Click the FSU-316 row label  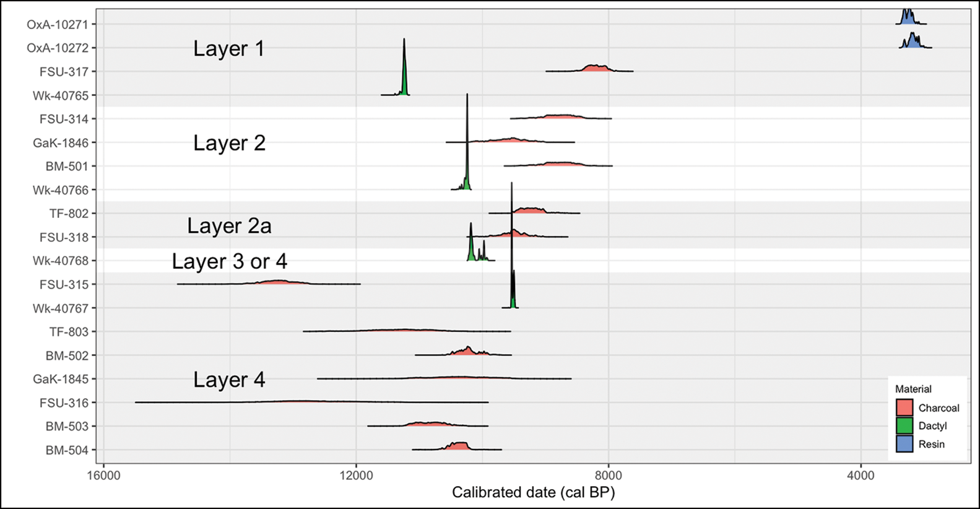point(64,403)
